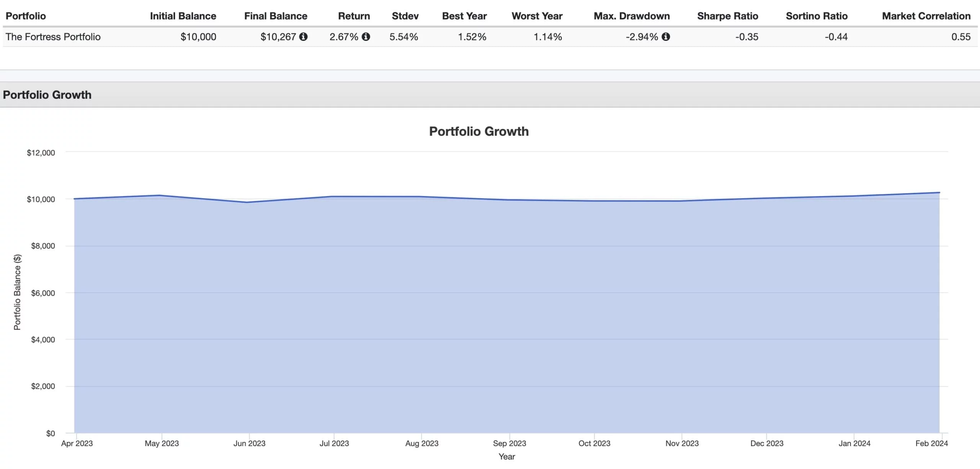Click info icon beside Final Balance $10,267
This screenshot has width=980, height=469.
tap(303, 37)
